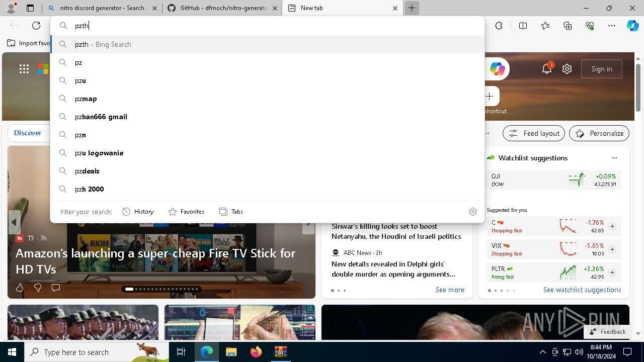This screenshot has height=362, width=644.
Task: Choose 'pzmap' search suggestion
Action: pos(267,99)
